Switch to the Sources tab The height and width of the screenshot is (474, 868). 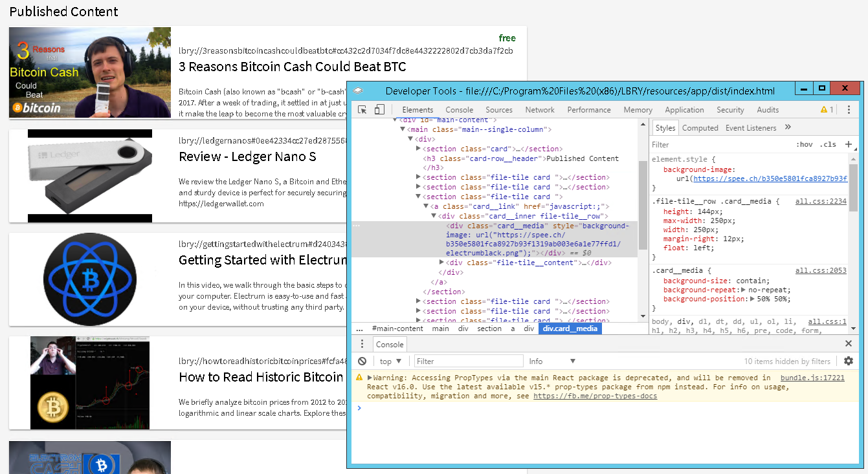(499, 110)
